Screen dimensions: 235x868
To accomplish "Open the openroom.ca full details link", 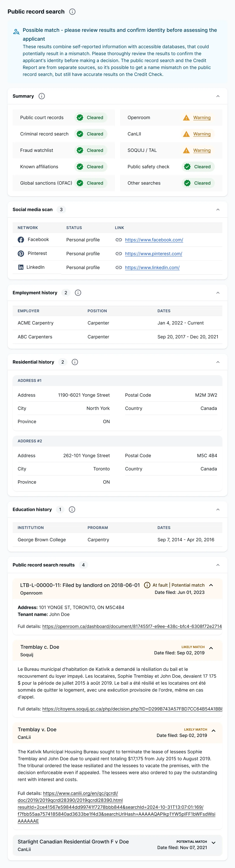I will click(x=132, y=626).
